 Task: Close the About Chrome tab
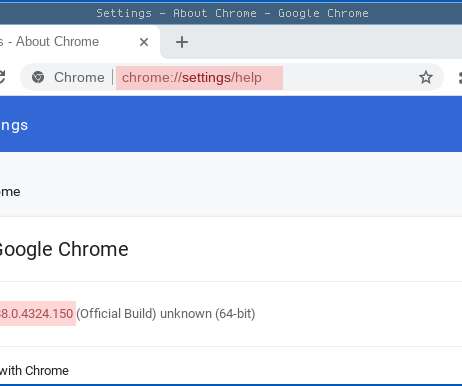144,42
